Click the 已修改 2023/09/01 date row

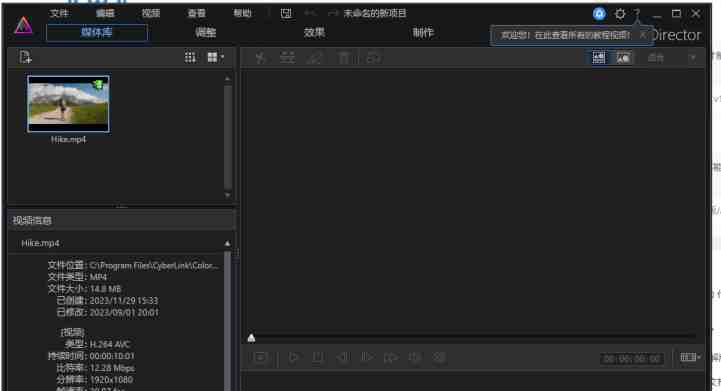[107, 312]
